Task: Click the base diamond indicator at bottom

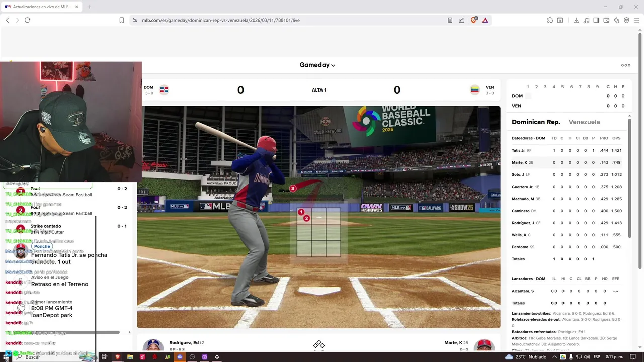Action: 319,344
